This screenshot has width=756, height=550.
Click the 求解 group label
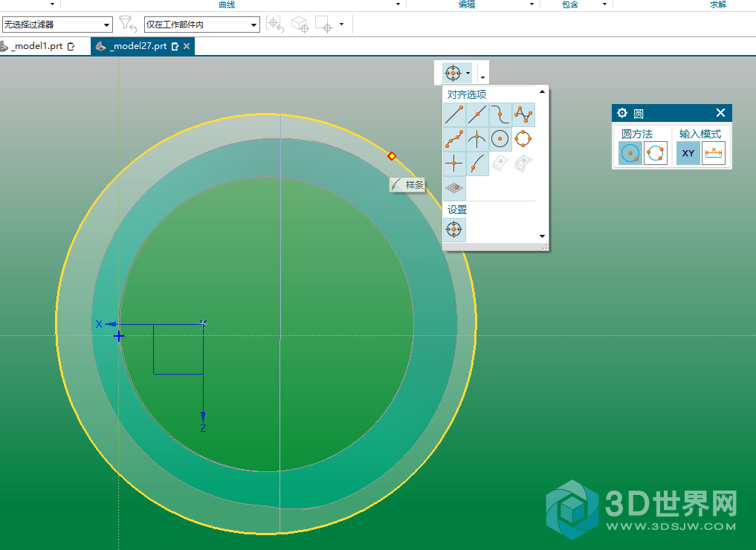click(x=718, y=4)
